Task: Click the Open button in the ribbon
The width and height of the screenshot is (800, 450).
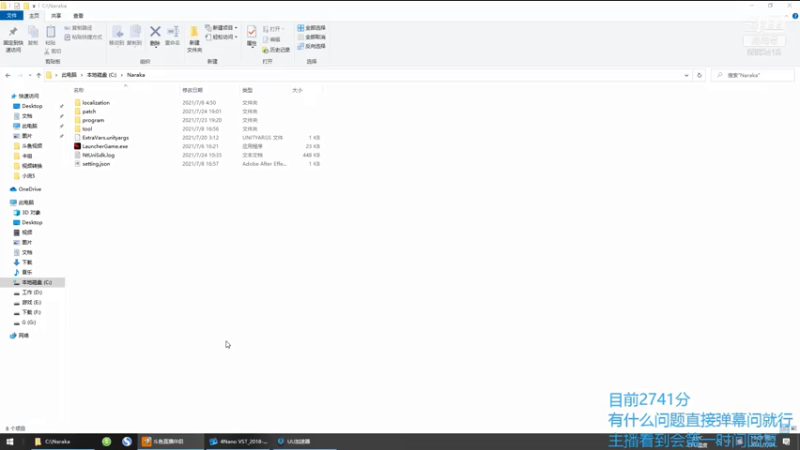Action: point(274,29)
